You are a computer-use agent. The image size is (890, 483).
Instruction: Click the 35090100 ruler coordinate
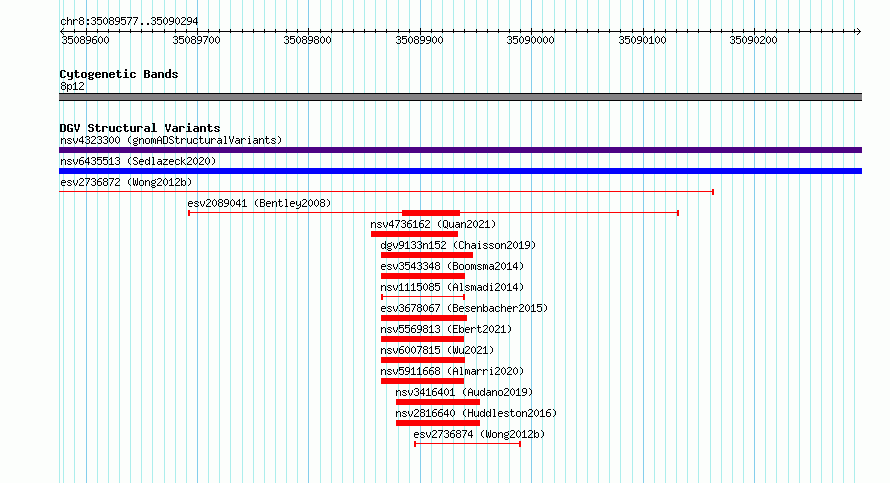[642, 40]
